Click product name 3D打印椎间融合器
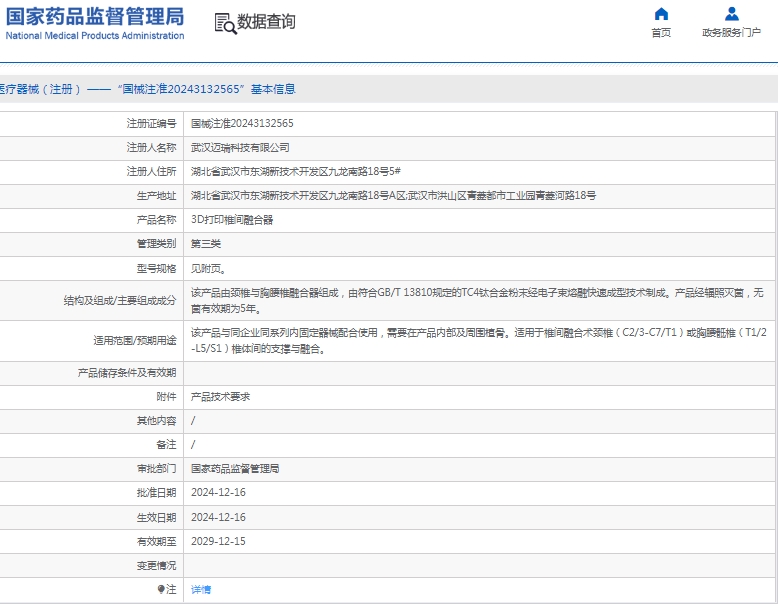 pos(232,220)
